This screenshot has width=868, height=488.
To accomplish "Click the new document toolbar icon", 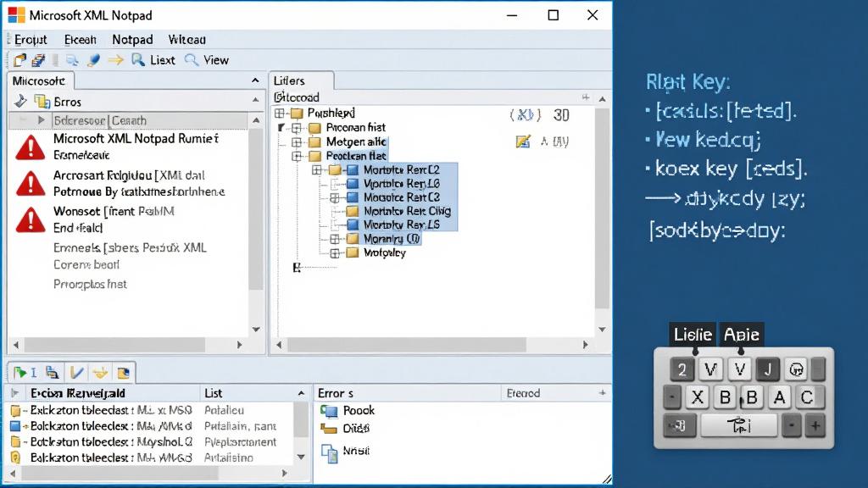I will pyautogui.click(x=20, y=60).
